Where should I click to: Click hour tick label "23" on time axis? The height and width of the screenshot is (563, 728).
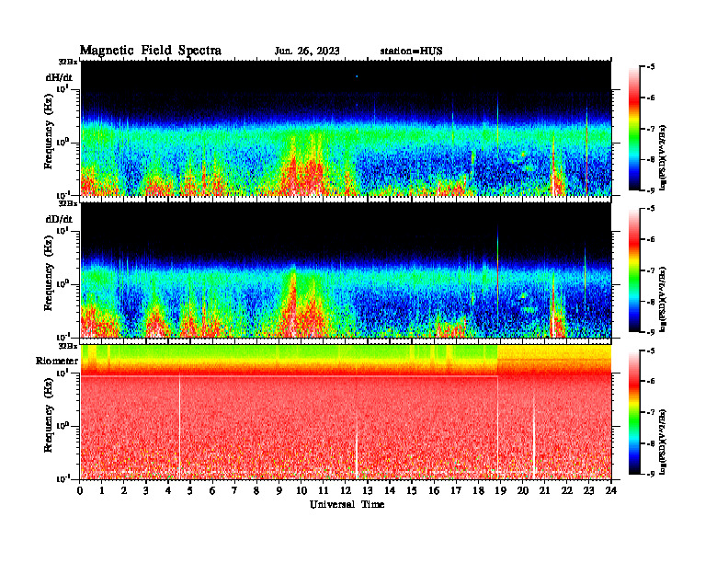click(588, 491)
